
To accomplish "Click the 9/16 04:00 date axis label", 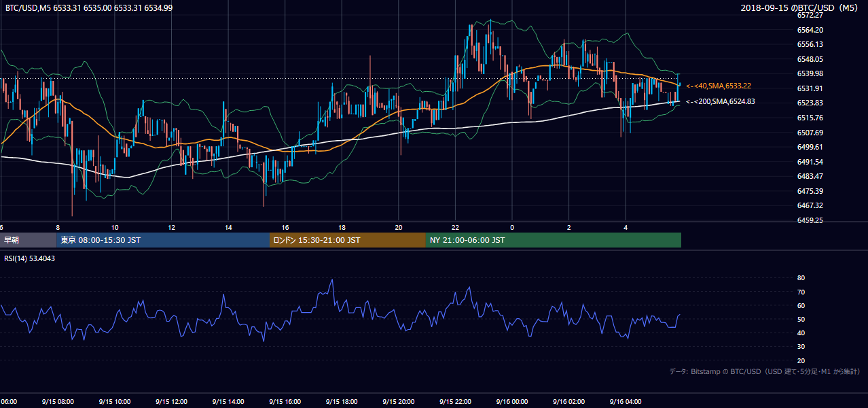I will [x=626, y=402].
